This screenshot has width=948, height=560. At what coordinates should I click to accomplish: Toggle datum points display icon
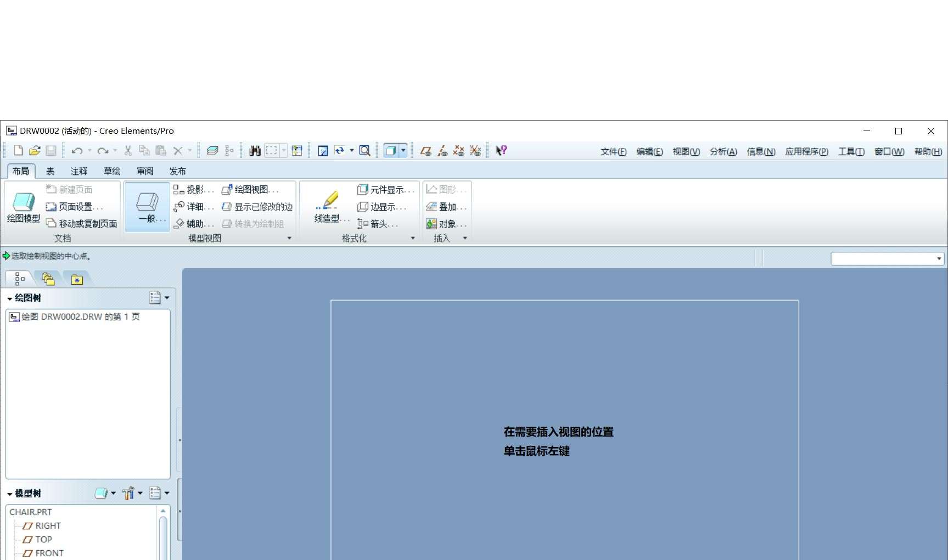(459, 150)
